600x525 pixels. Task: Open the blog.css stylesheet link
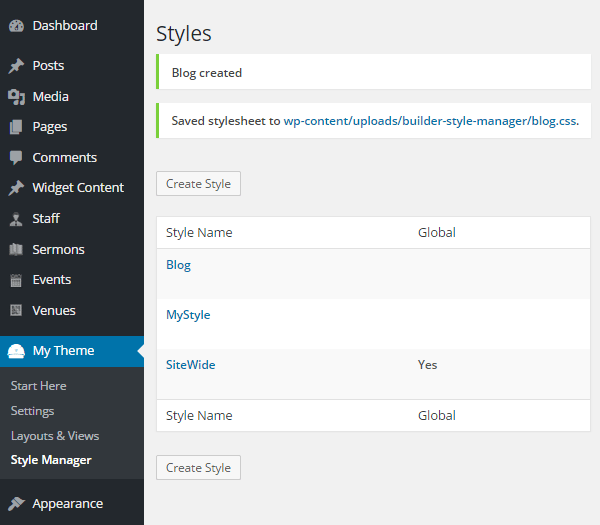[431, 121]
